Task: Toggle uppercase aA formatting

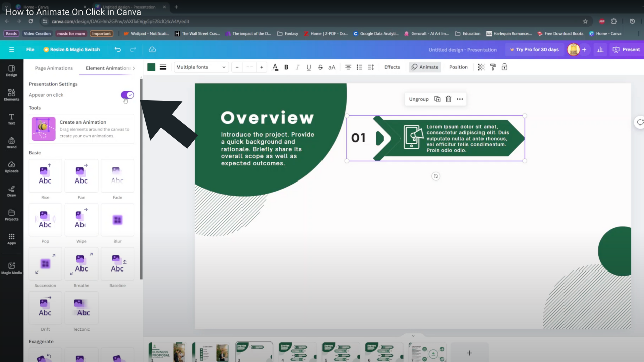Action: pyautogui.click(x=332, y=67)
